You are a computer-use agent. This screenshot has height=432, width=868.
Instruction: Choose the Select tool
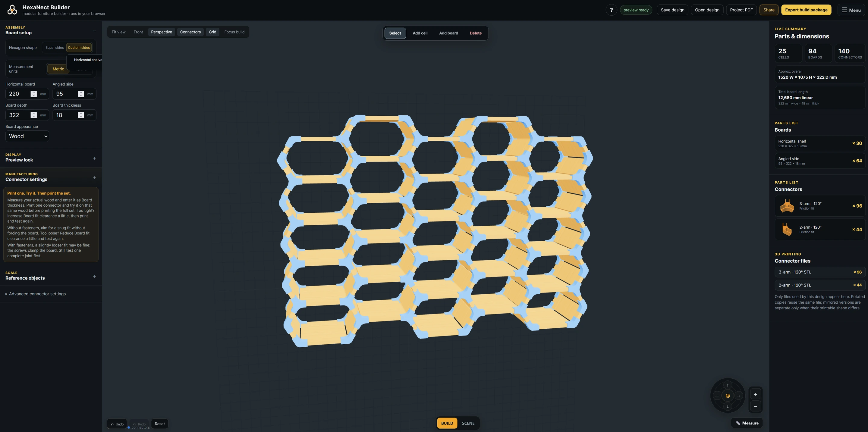[395, 33]
